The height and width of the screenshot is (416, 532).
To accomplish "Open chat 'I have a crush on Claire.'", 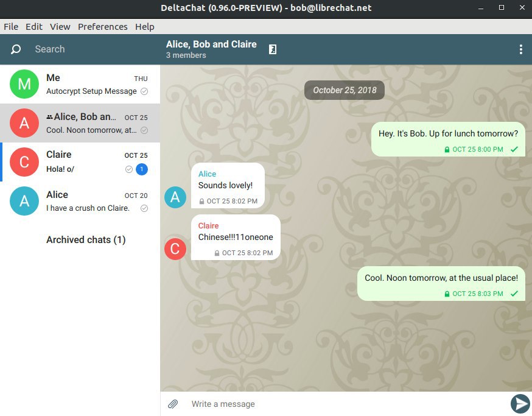I will [x=80, y=201].
